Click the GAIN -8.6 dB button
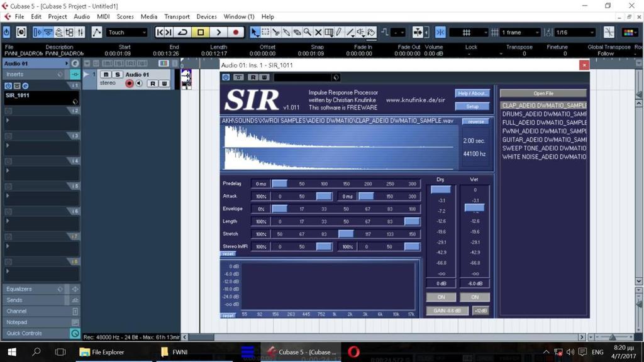This screenshot has width=644, height=362. click(447, 310)
